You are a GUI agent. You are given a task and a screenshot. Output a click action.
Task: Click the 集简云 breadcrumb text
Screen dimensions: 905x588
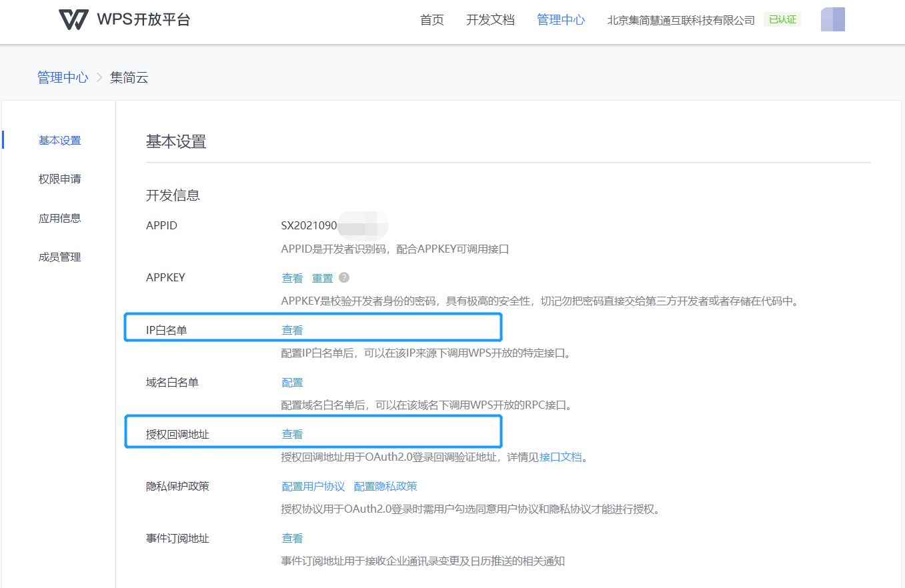tap(129, 77)
